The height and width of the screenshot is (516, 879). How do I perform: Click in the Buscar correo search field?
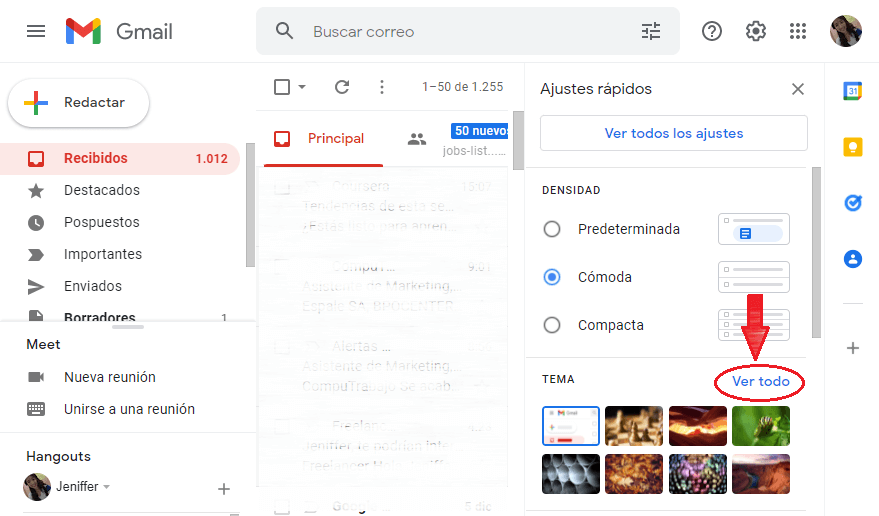[460, 31]
